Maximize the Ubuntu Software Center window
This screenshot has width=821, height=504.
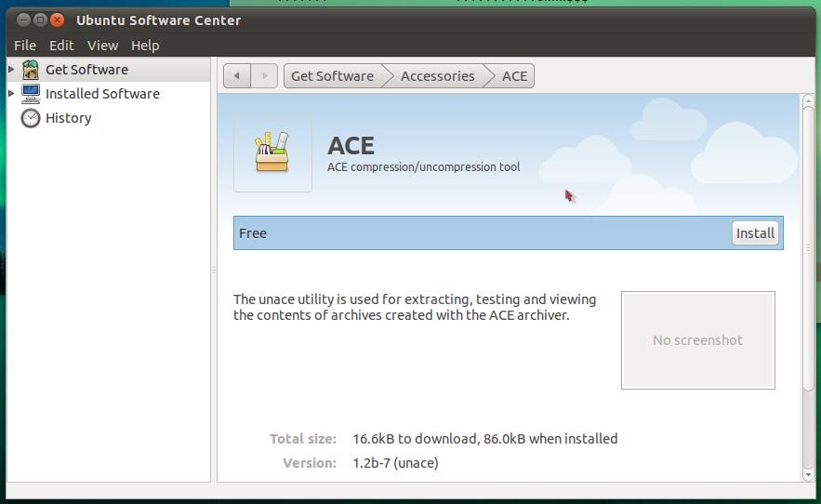click(x=40, y=20)
